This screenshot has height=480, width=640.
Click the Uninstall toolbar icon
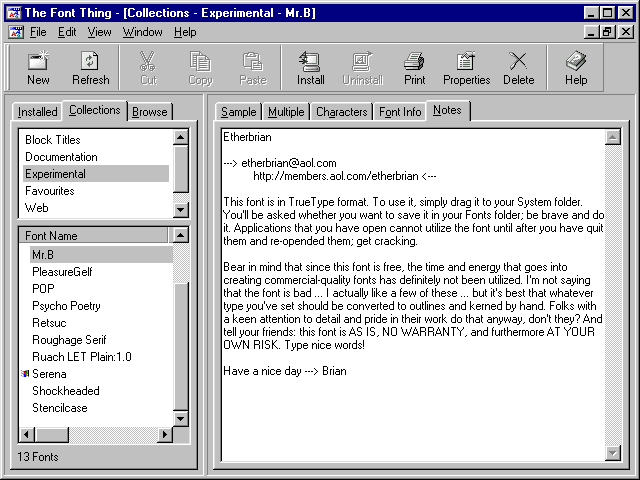[363, 68]
